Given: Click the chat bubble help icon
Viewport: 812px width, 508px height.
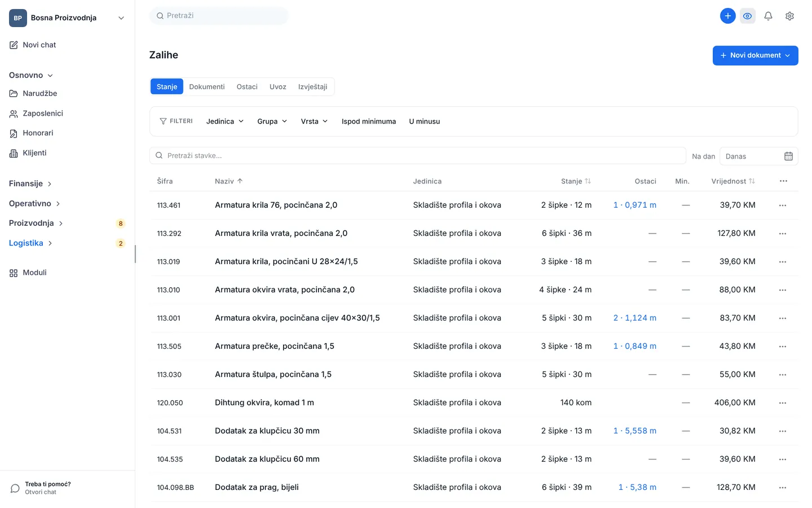Looking at the screenshot, I should tap(15, 488).
